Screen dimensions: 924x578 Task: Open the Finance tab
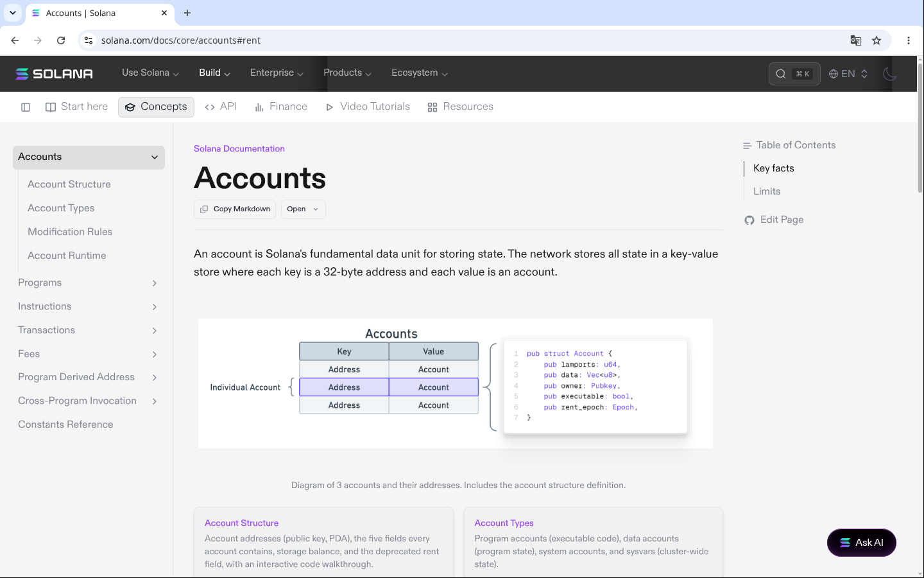(281, 107)
